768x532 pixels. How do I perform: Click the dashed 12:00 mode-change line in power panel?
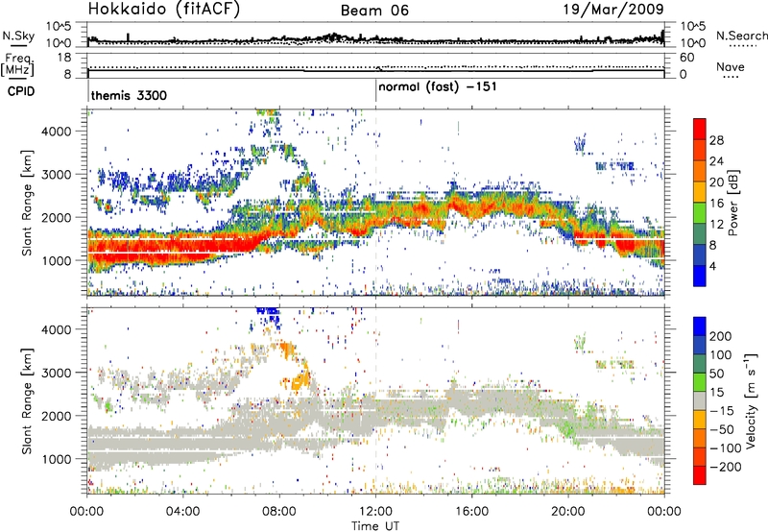(x=375, y=203)
